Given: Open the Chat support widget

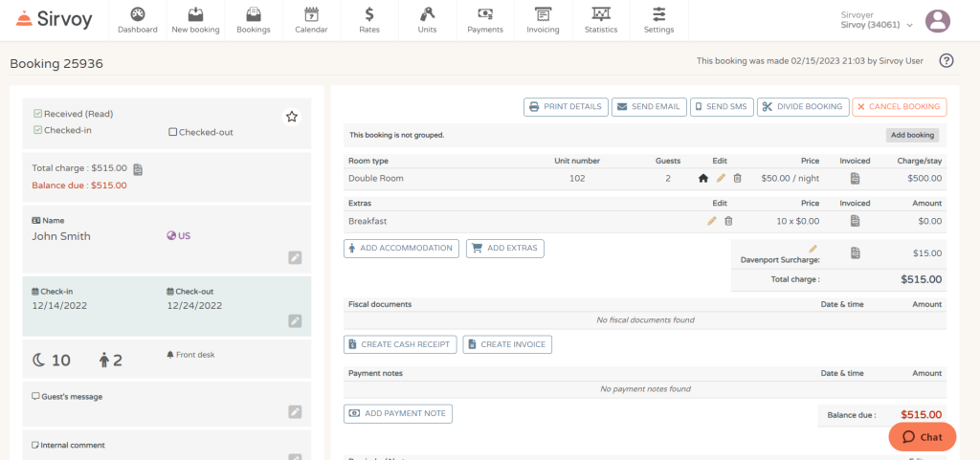Looking at the screenshot, I should coord(923,437).
